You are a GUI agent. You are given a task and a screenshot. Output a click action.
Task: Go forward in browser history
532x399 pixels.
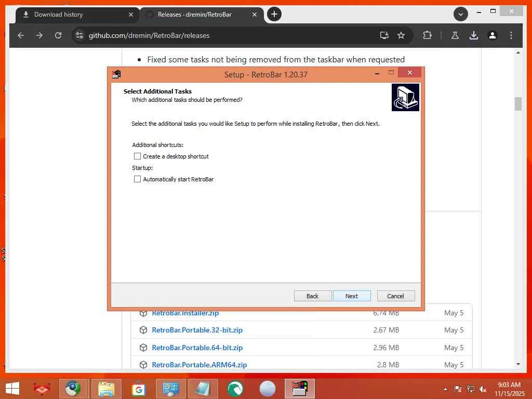pos(39,35)
